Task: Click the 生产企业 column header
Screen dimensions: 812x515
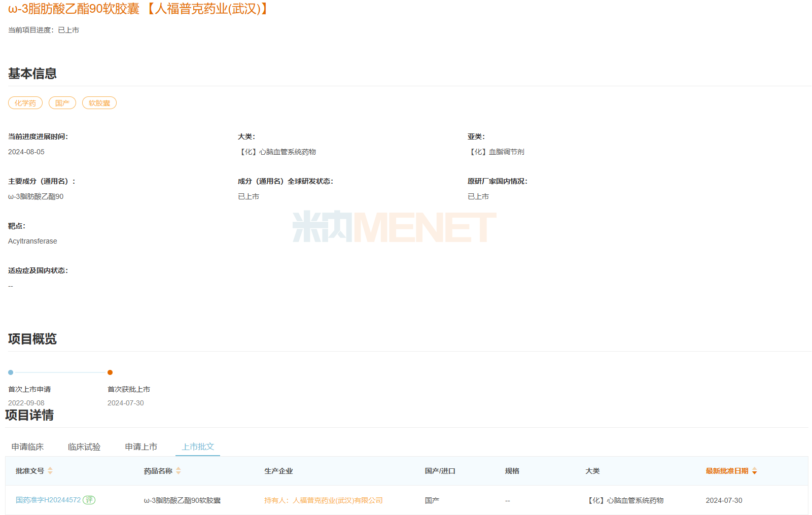Action: (278, 471)
